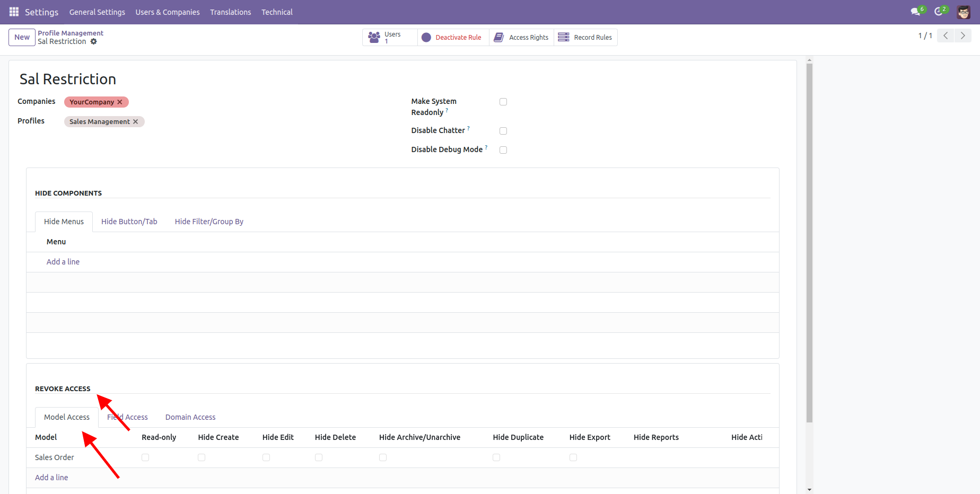The height and width of the screenshot is (494, 980).
Task: Tick the Disable Chatter checkbox
Action: click(x=503, y=131)
